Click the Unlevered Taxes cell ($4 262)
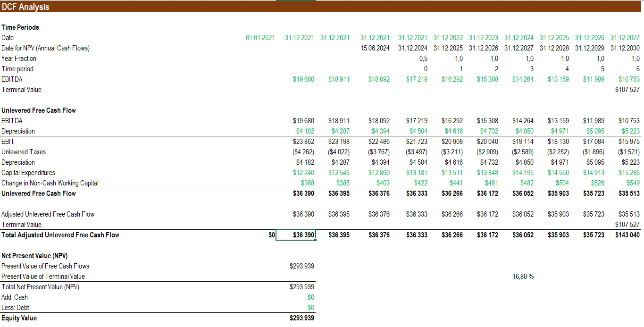Screen dimensions: 644x327 pyautogui.click(x=304, y=151)
